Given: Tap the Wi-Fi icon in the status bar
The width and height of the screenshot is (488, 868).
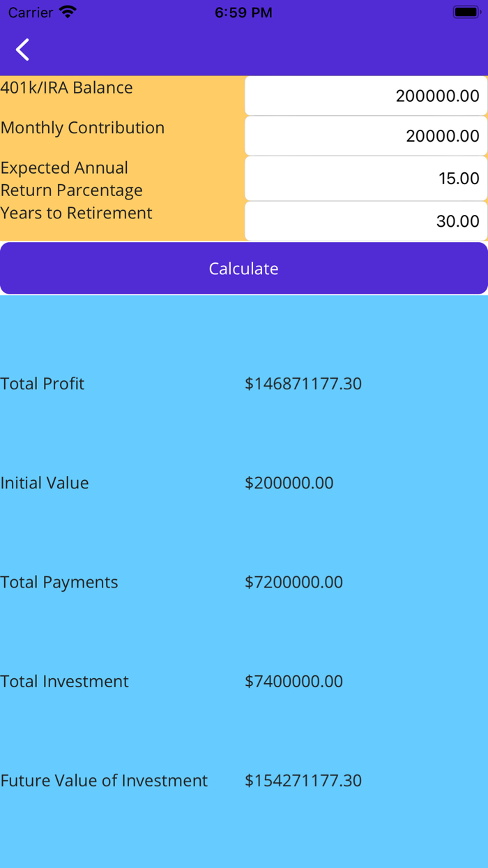Looking at the screenshot, I should (x=66, y=11).
